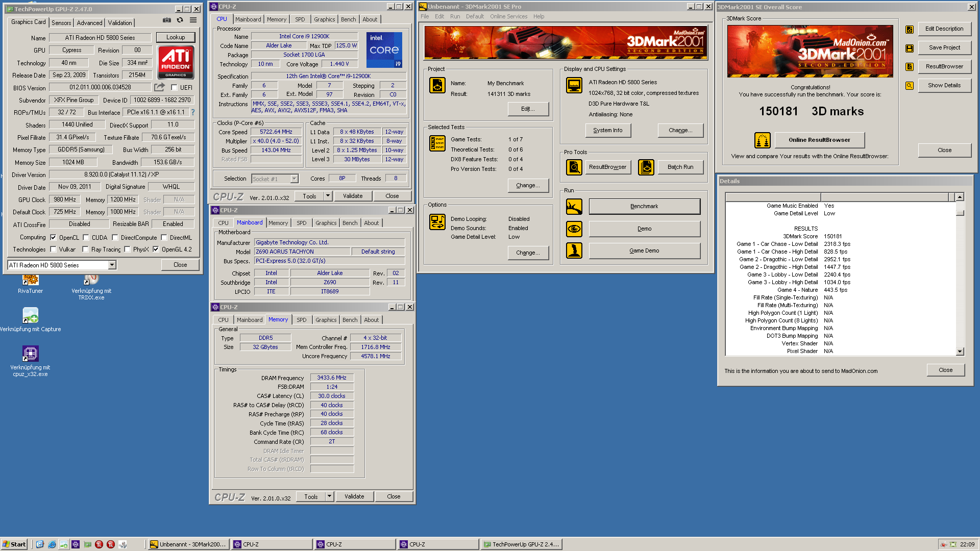
Task: Click the Benchmark button
Action: [644, 207]
